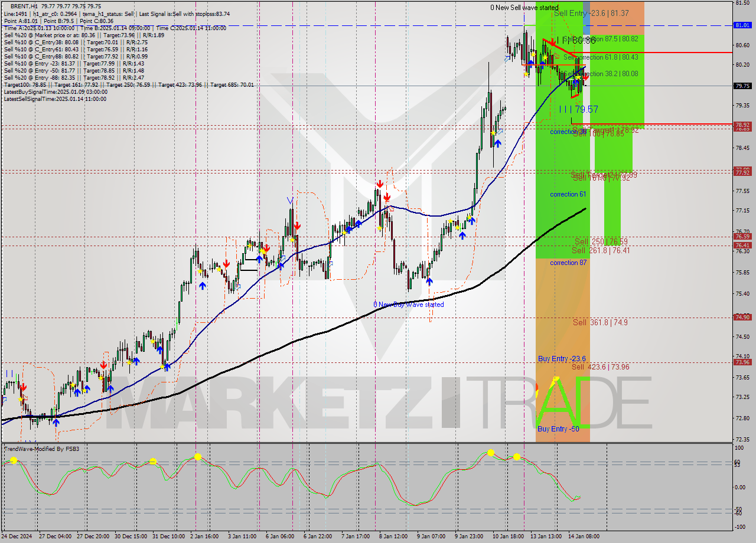Click the 80.60 price axis value

tap(742, 45)
